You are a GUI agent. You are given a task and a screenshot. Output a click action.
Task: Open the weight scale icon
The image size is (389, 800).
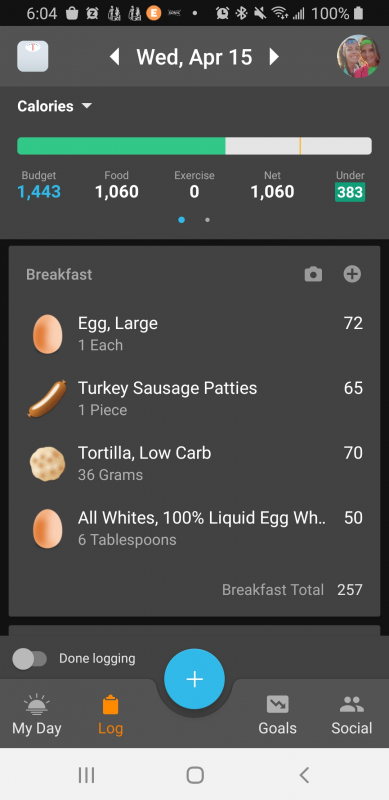(33, 56)
